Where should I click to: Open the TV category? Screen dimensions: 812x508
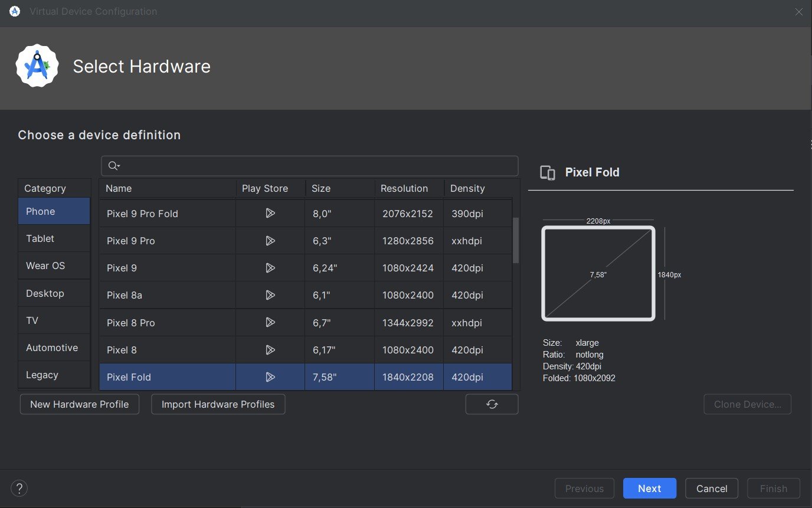[54, 320]
